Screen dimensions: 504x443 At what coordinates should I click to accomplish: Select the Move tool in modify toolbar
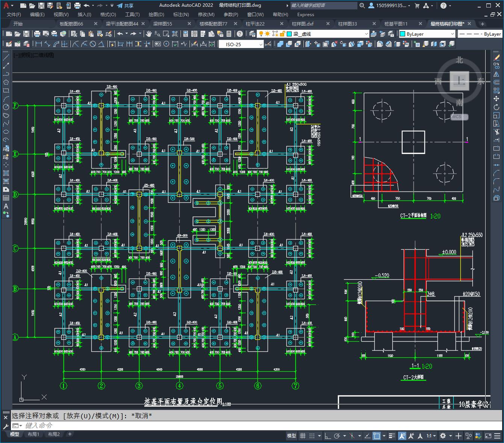coord(496,99)
